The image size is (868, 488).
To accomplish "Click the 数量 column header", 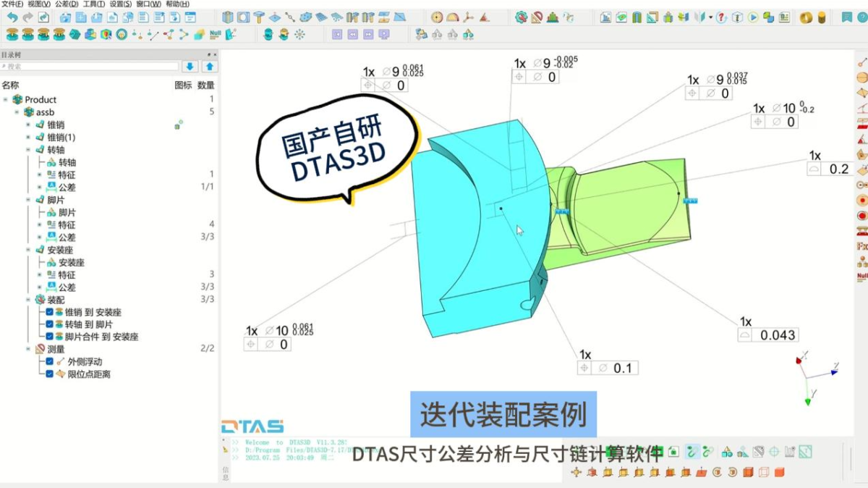I will coord(205,85).
